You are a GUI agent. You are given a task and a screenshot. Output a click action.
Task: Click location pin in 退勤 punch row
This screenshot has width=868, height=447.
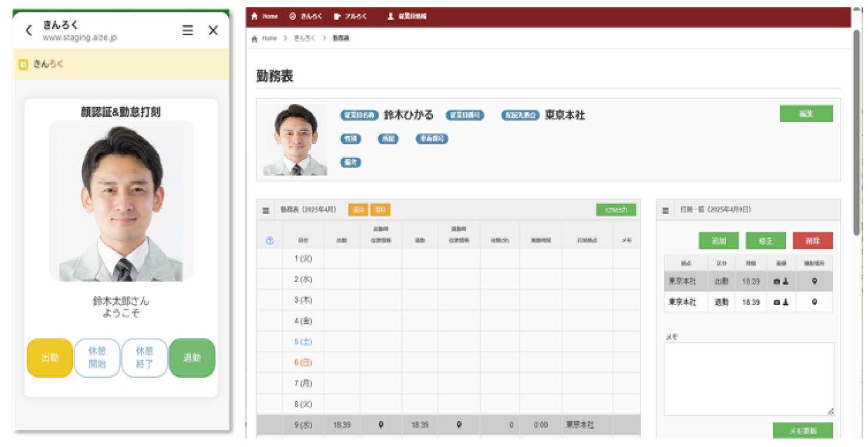tap(814, 302)
